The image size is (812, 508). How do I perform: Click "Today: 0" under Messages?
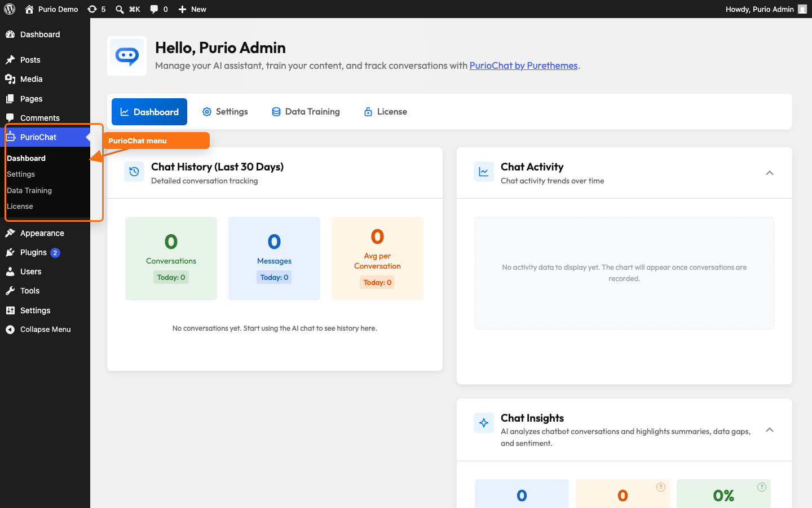(274, 277)
